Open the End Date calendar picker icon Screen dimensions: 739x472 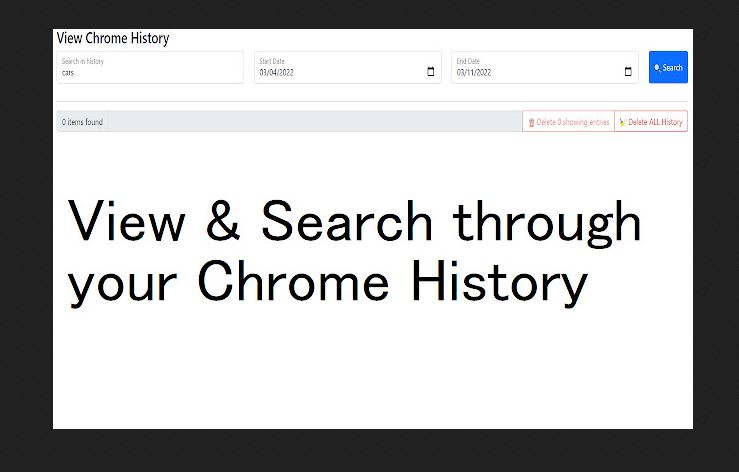[628, 72]
